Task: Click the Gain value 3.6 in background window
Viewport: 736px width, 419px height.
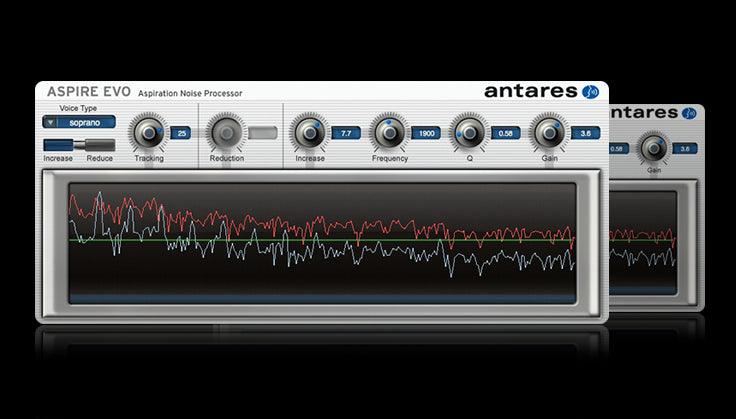Action: pos(685,149)
